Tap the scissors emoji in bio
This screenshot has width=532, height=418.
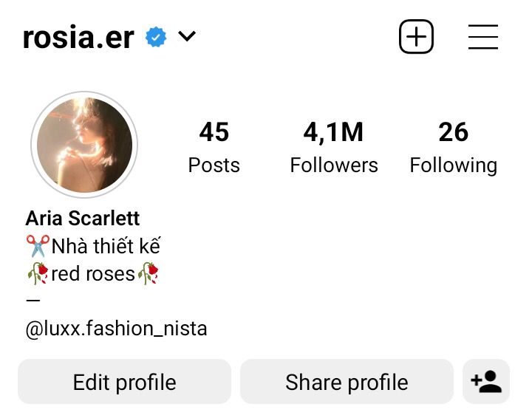[x=38, y=246]
